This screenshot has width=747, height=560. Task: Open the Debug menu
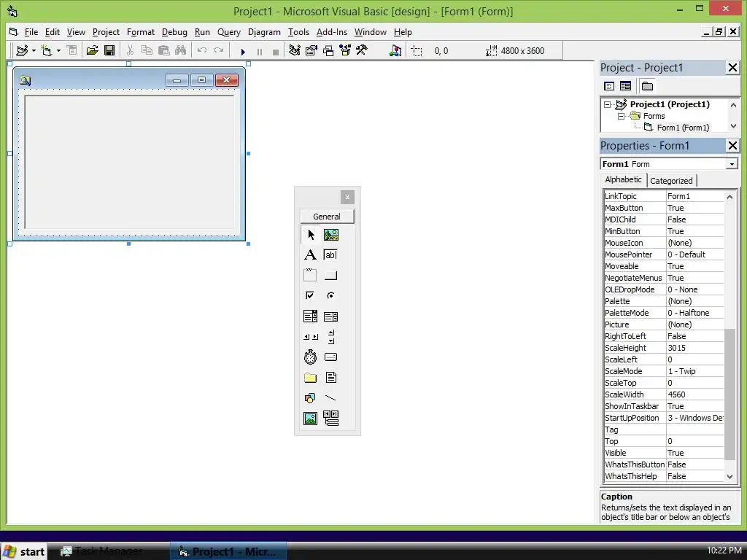tap(174, 32)
